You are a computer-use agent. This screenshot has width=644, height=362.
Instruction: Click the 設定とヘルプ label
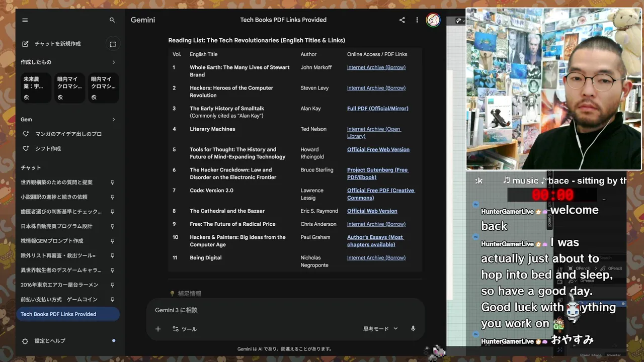(50, 341)
